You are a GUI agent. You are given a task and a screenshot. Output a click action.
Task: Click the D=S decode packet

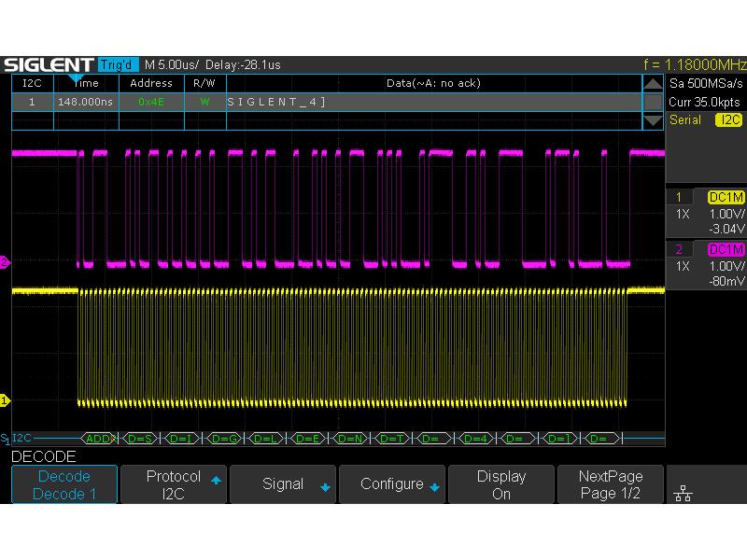point(139,439)
